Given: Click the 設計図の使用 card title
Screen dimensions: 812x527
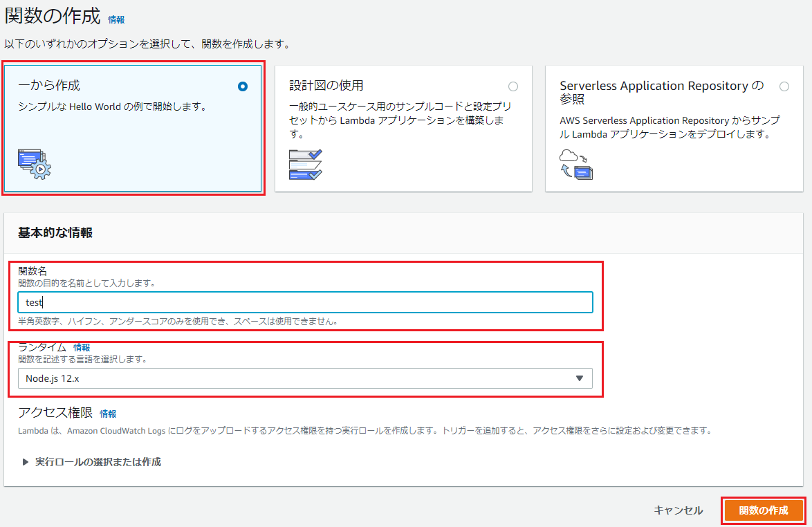Looking at the screenshot, I should click(326, 86).
